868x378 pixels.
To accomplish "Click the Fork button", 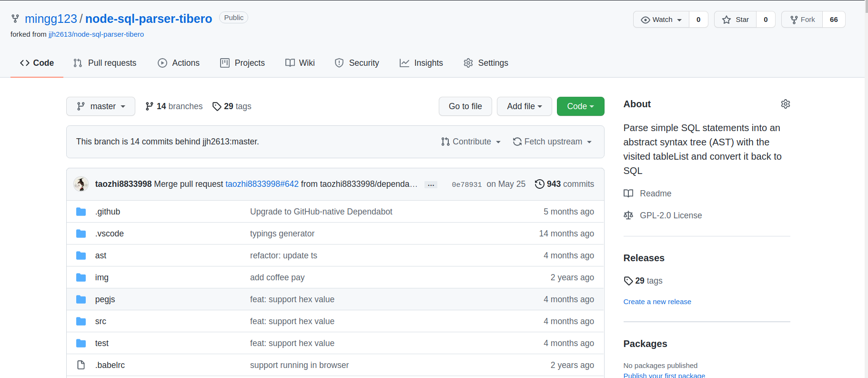I will (x=802, y=20).
